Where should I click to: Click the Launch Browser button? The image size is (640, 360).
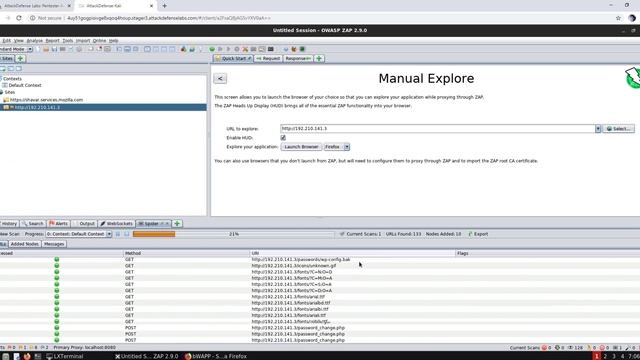tap(301, 147)
